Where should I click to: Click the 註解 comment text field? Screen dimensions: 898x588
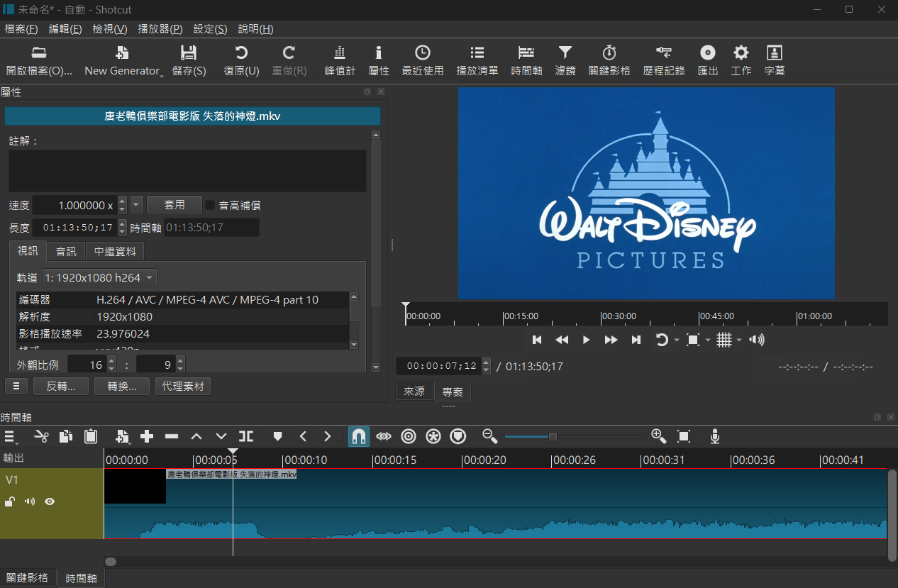click(187, 170)
